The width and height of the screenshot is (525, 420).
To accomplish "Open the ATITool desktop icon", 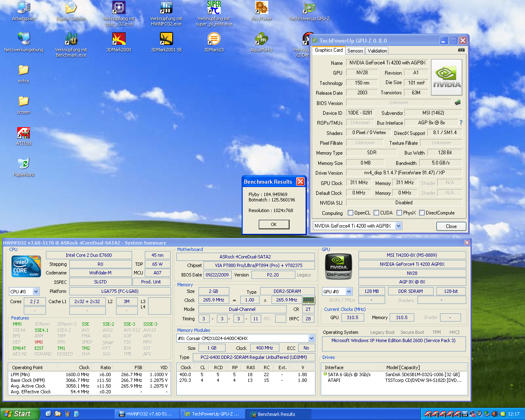I will pyautogui.click(x=24, y=133).
